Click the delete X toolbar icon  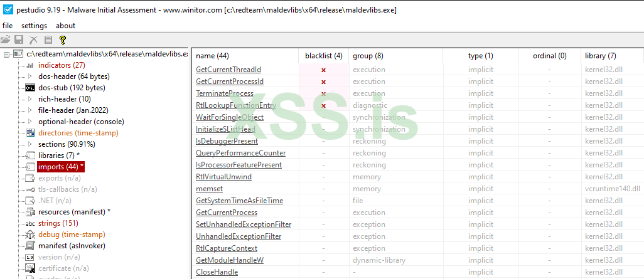coord(33,39)
